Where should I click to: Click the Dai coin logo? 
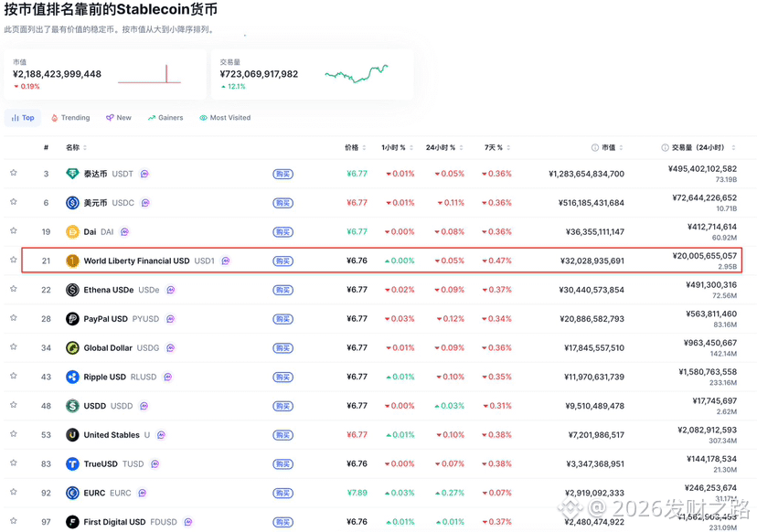point(72,232)
